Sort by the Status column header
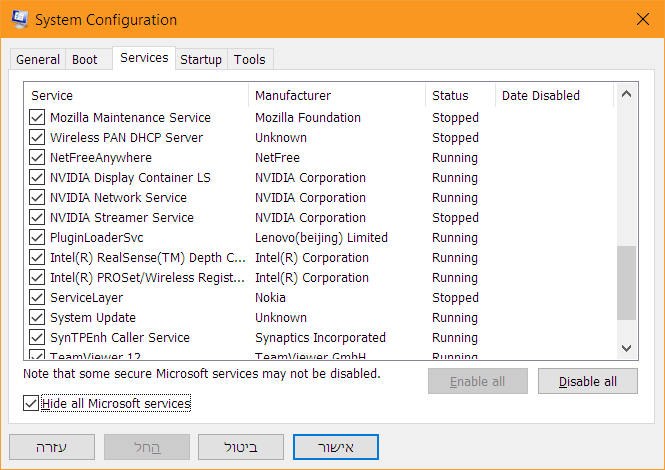 click(x=461, y=95)
